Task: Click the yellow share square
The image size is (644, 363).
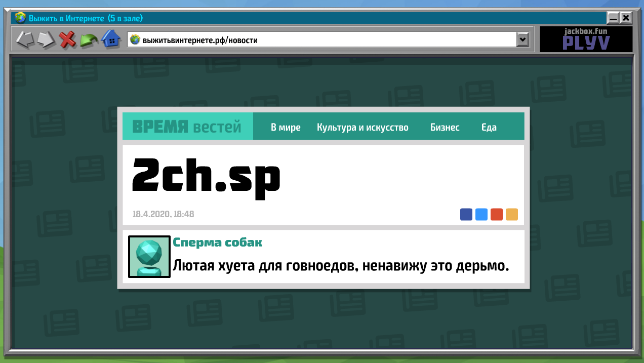Action: pyautogui.click(x=512, y=214)
